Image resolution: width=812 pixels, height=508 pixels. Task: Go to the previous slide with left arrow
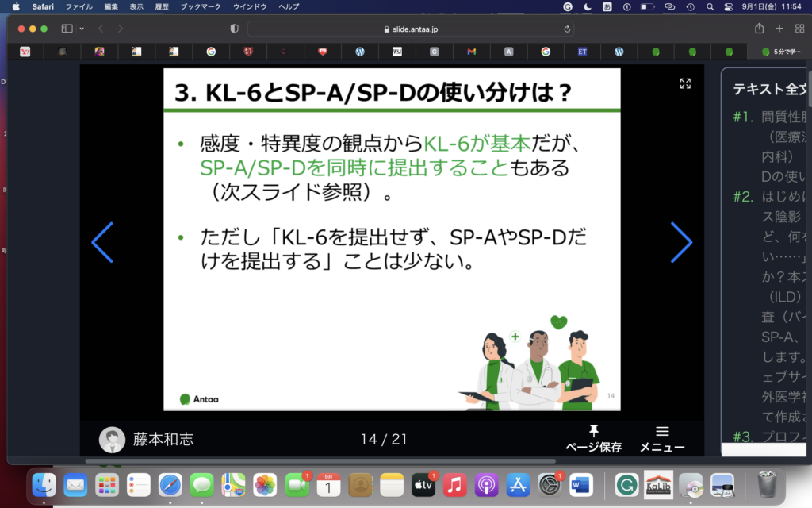[x=102, y=242]
